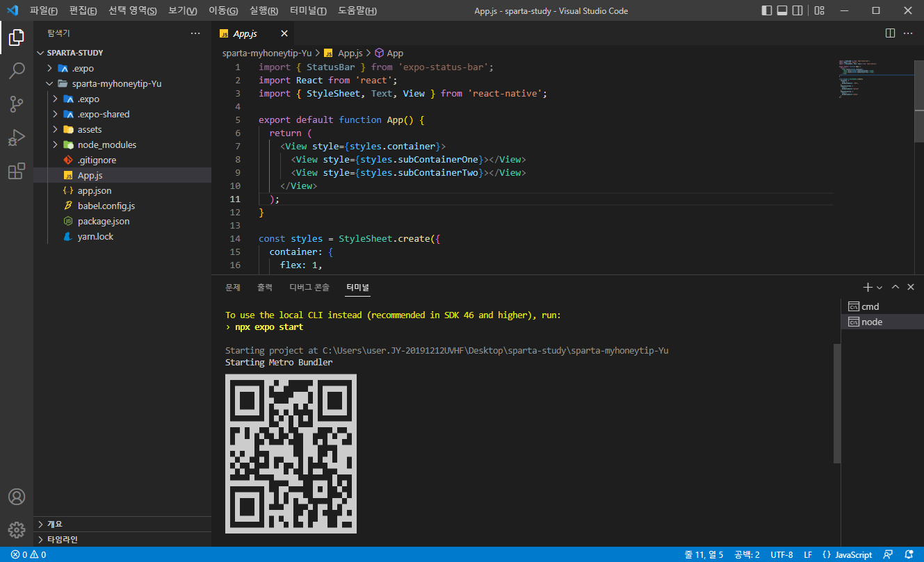Viewport: 924px width, 562px height.
Task: Maximize the panel with the up-chevron icon
Action: (x=895, y=287)
